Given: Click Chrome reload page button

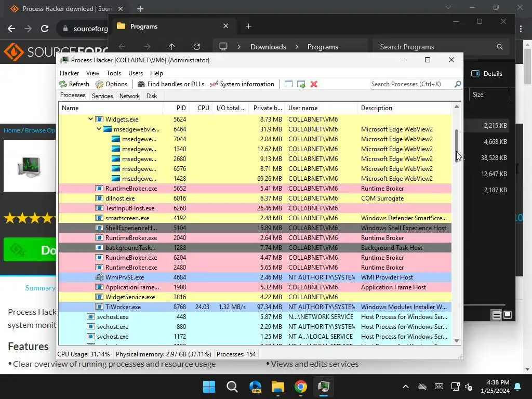Looking at the screenshot, I should (45, 29).
